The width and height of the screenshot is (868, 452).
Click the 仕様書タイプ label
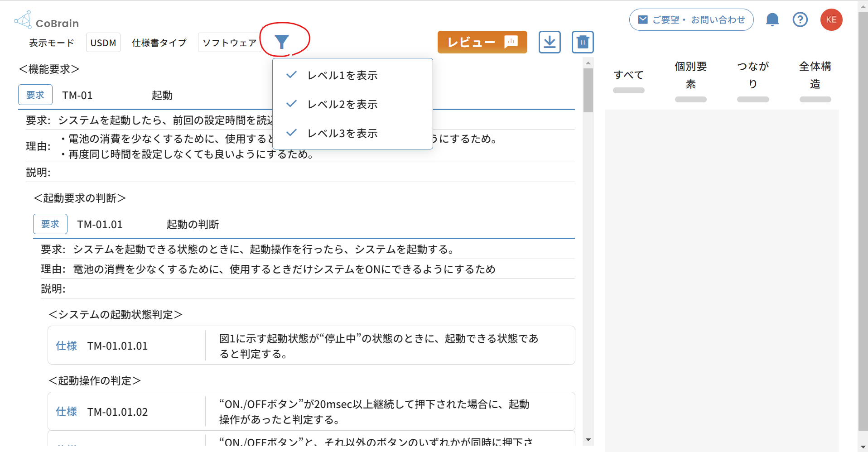click(x=159, y=43)
